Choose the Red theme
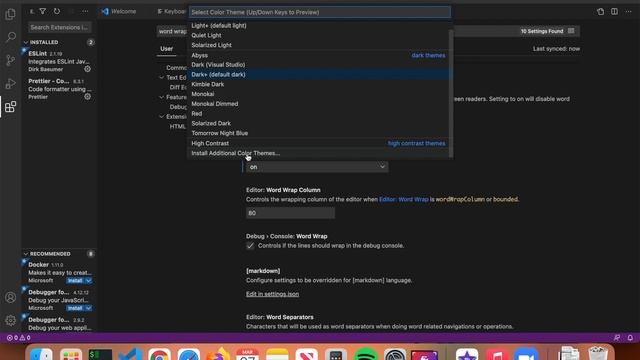Viewport: 640px width, 360px height. (318, 113)
